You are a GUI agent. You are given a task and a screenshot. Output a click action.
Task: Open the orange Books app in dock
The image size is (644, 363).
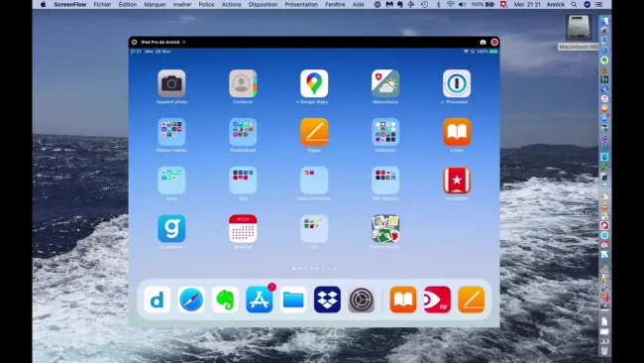[403, 300]
